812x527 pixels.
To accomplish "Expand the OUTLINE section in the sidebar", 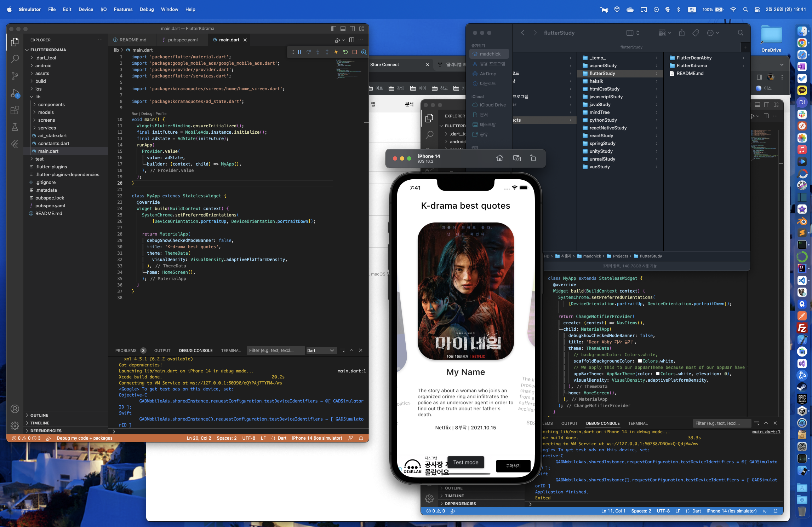I will pos(39,415).
